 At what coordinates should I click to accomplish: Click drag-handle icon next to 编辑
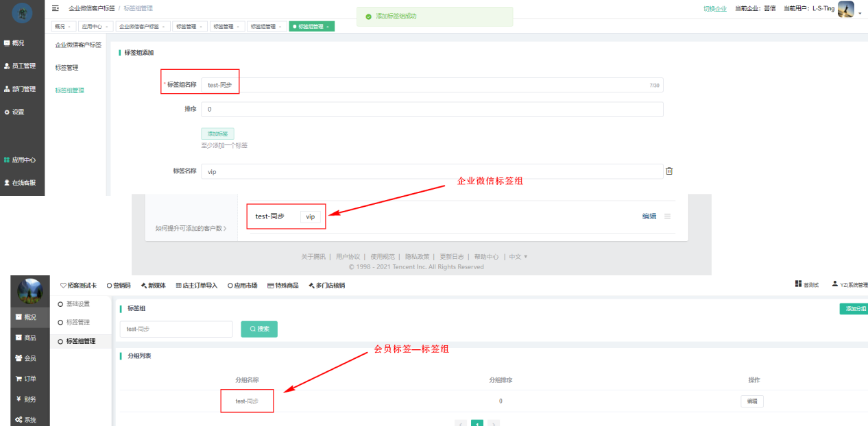click(x=667, y=216)
